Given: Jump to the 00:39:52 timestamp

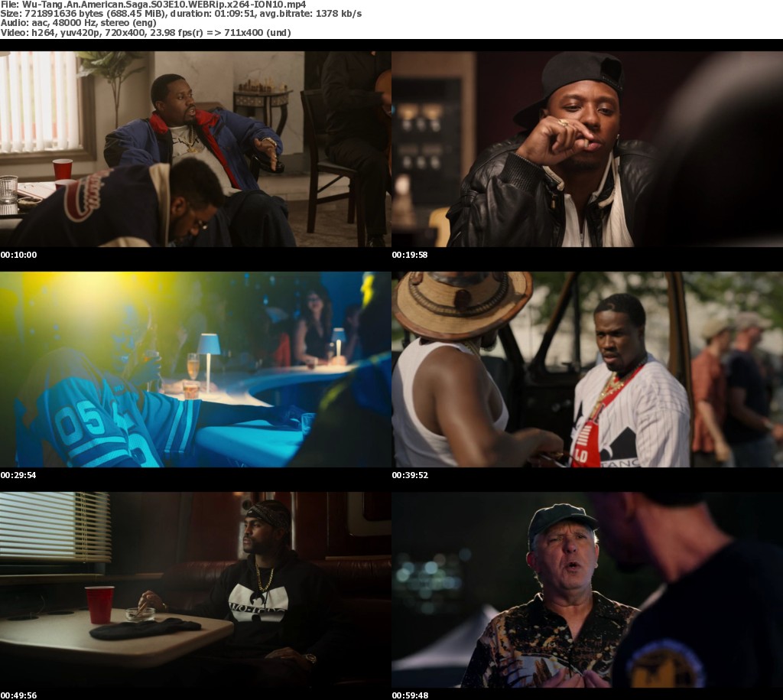Looking at the screenshot, I should click(410, 475).
